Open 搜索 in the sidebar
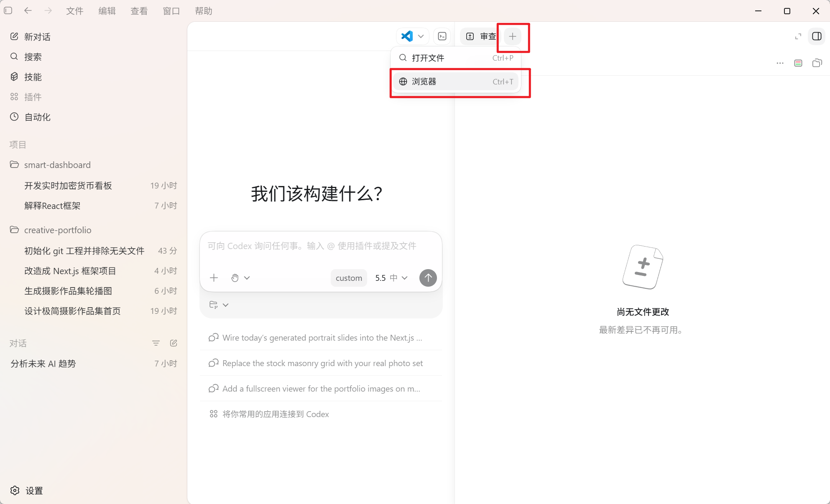 [x=94, y=57]
